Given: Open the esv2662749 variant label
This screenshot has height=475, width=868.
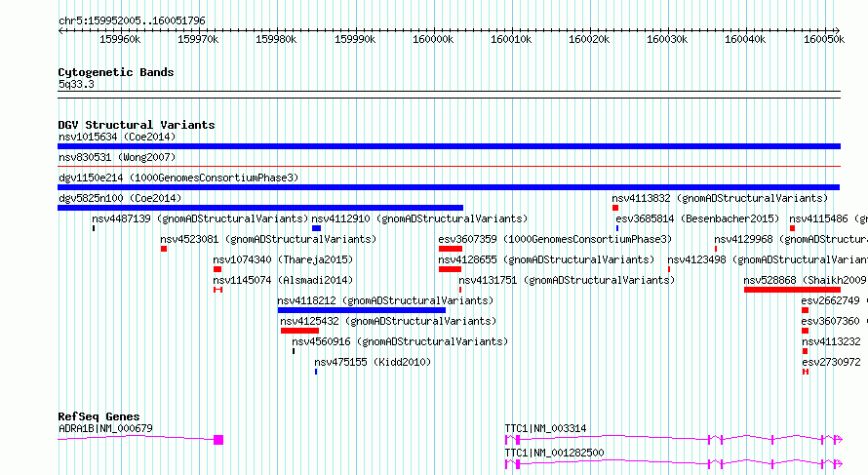Looking at the screenshot, I should [830, 300].
